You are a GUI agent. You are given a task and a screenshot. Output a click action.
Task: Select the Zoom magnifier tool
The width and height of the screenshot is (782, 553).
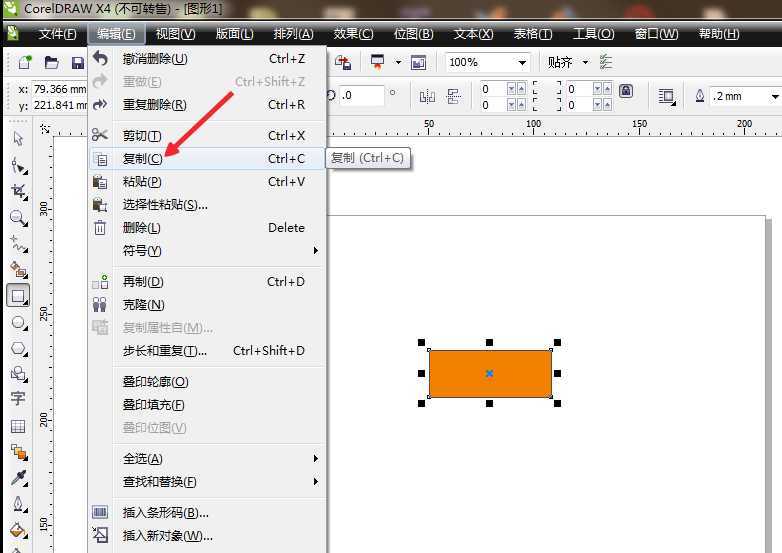pyautogui.click(x=18, y=217)
